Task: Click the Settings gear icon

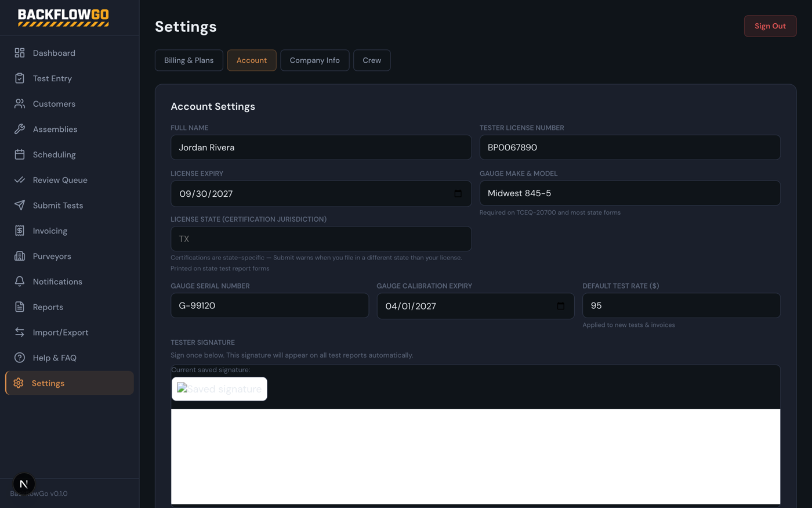Action: [x=19, y=383]
